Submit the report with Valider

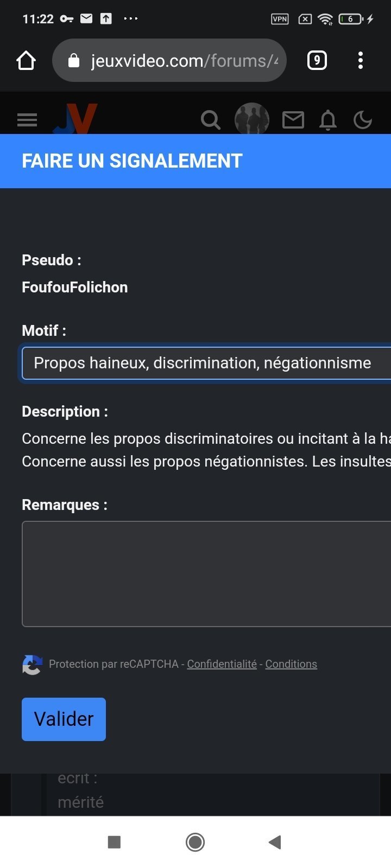64,719
